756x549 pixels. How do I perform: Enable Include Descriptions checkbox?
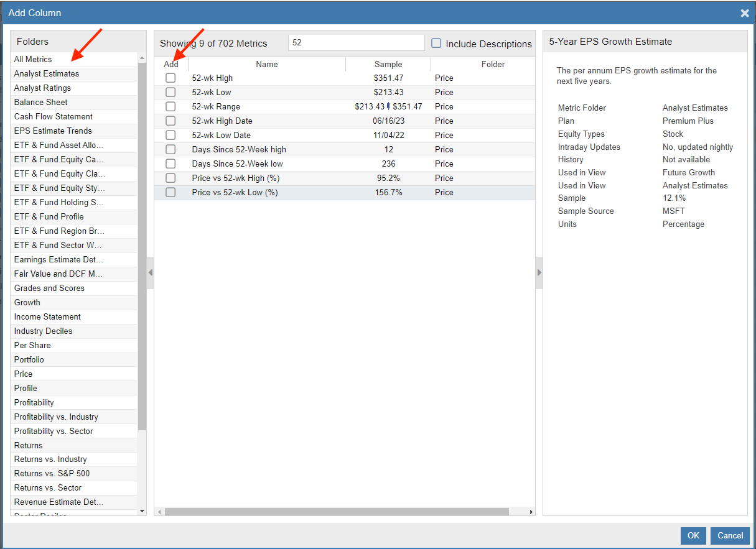coord(436,44)
